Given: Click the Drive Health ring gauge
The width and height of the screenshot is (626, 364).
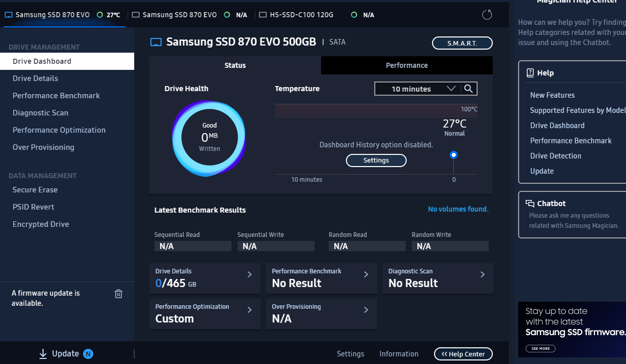Looking at the screenshot, I should 209,138.
